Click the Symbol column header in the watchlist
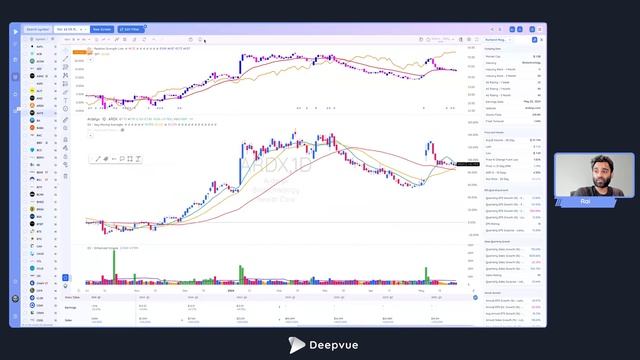Image resolution: width=640 pixels, height=360 pixels. (x=40, y=39)
